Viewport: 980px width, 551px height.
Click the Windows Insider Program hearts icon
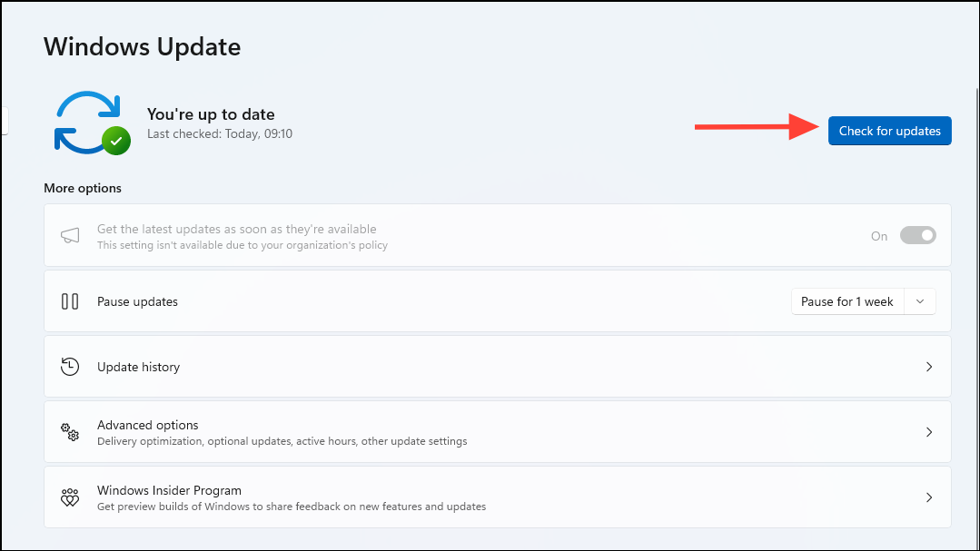coord(70,497)
